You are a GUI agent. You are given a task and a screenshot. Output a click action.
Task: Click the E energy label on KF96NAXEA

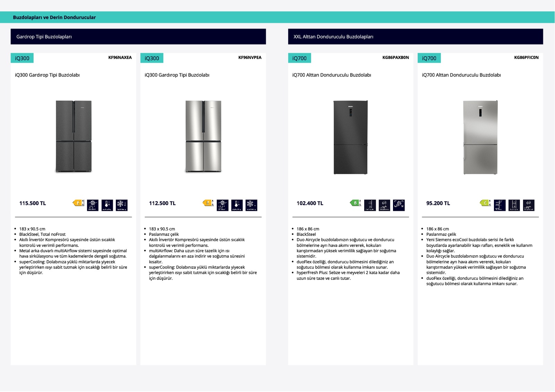click(x=78, y=203)
